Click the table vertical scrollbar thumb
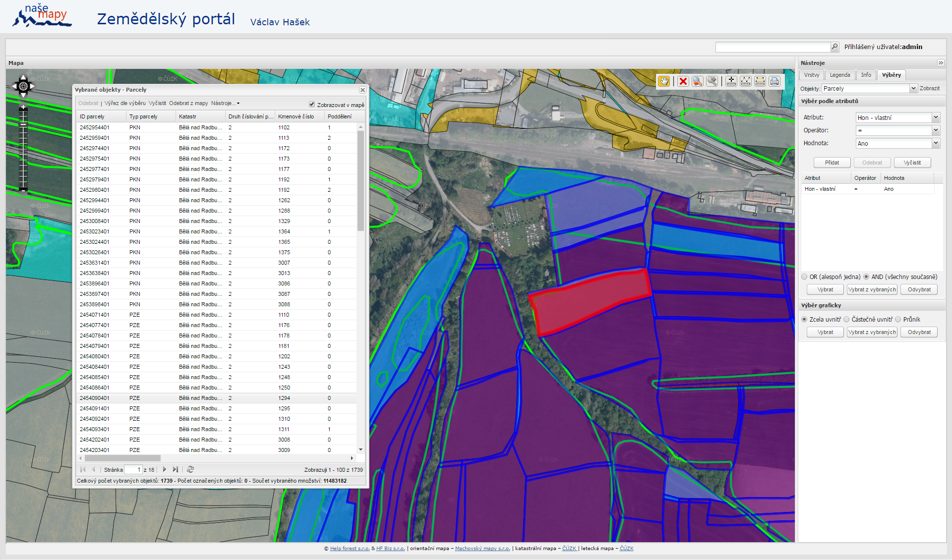The image size is (952, 560). coord(360,181)
